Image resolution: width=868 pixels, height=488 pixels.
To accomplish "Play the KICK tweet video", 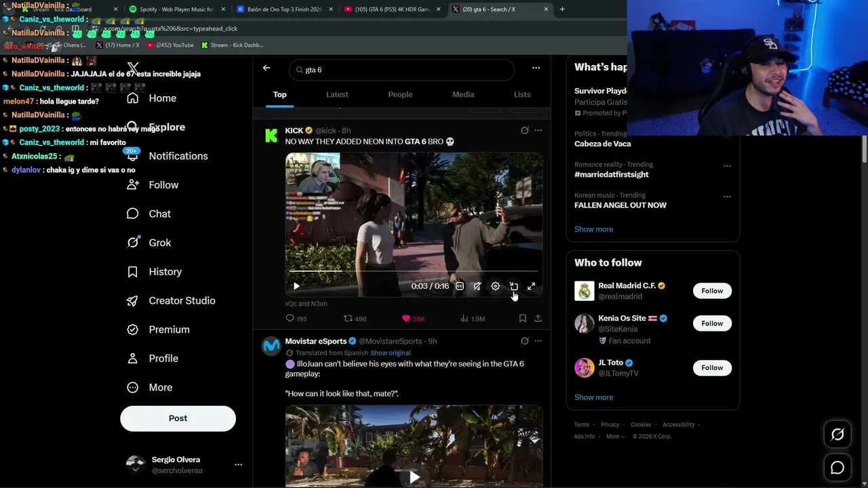I will click(x=296, y=286).
